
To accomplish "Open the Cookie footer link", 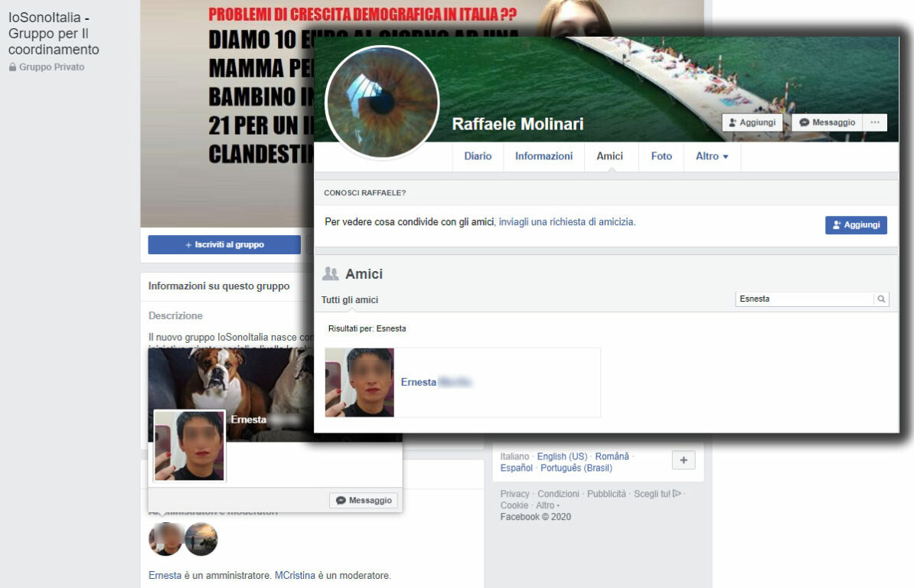I will point(514,506).
